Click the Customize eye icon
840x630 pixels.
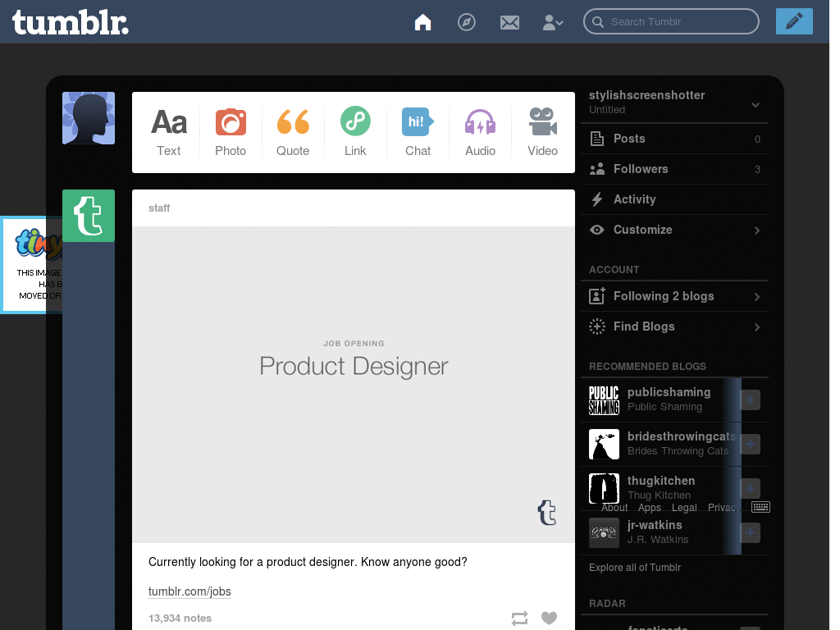(x=597, y=230)
